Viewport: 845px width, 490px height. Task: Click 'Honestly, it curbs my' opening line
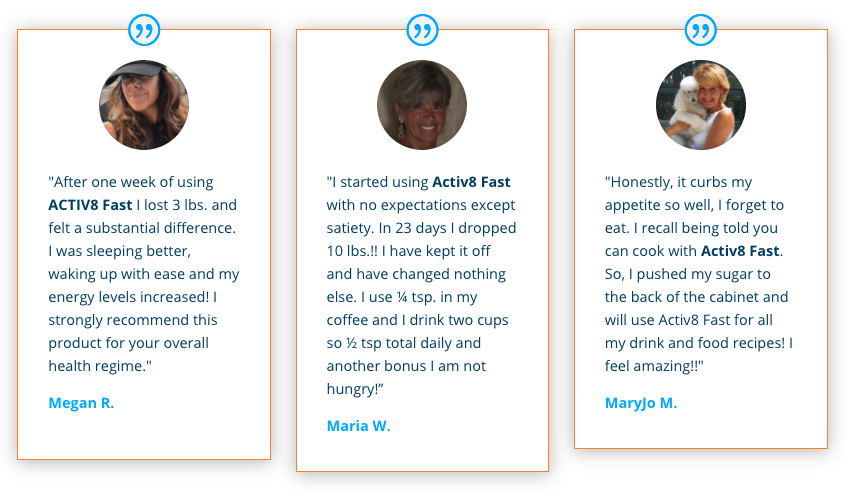coord(678,182)
